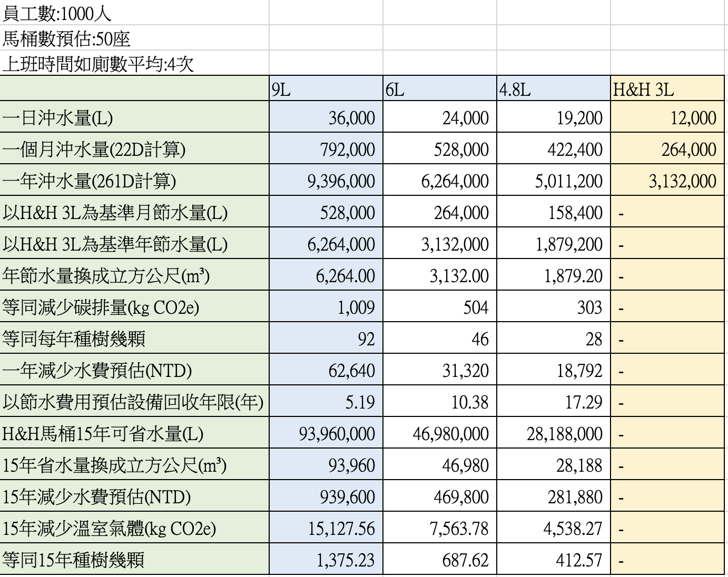
Task: Click the row label 一日沖水量(L)
Action: [x=134, y=117]
